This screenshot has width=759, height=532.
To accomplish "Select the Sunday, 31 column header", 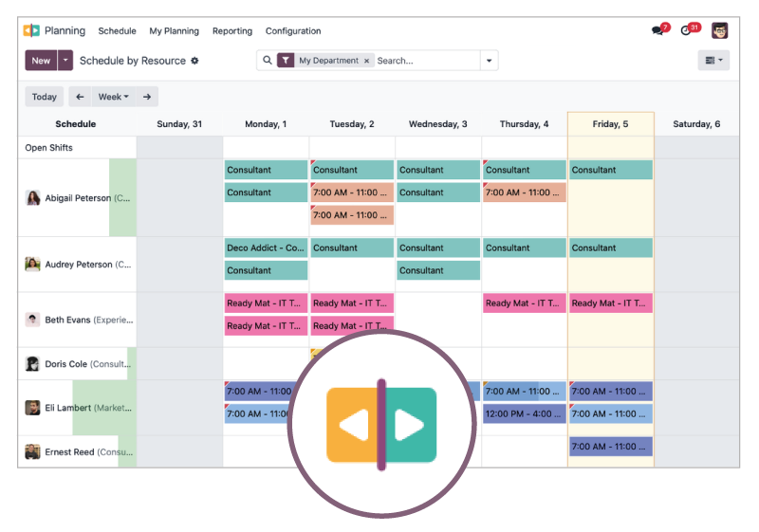I will [x=179, y=124].
